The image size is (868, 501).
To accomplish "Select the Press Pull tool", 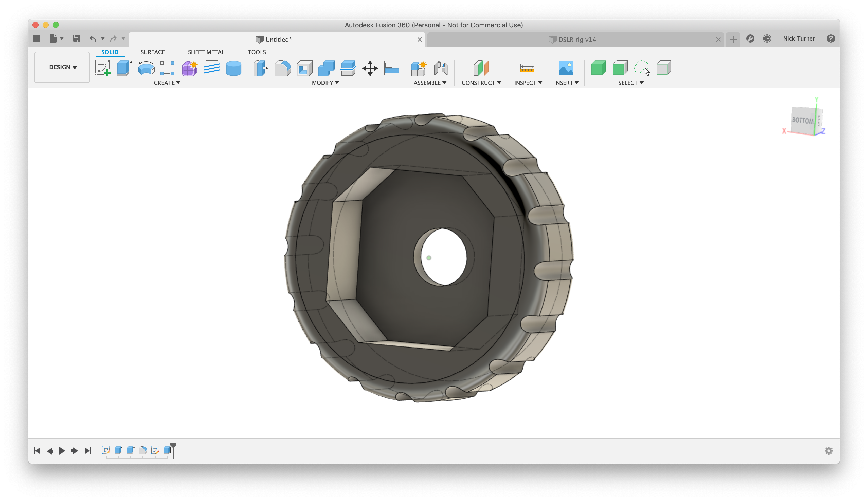I will pyautogui.click(x=261, y=68).
